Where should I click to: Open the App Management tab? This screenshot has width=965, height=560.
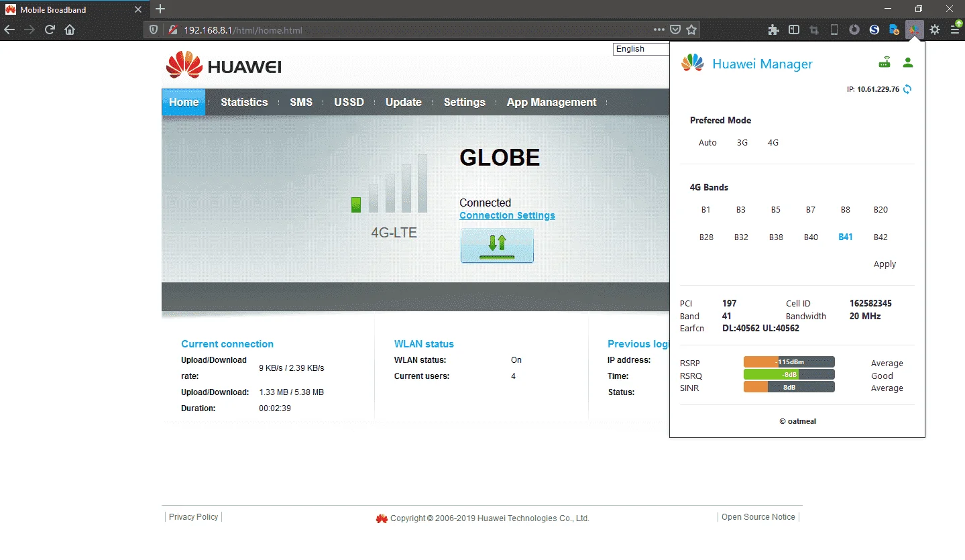[x=551, y=102]
